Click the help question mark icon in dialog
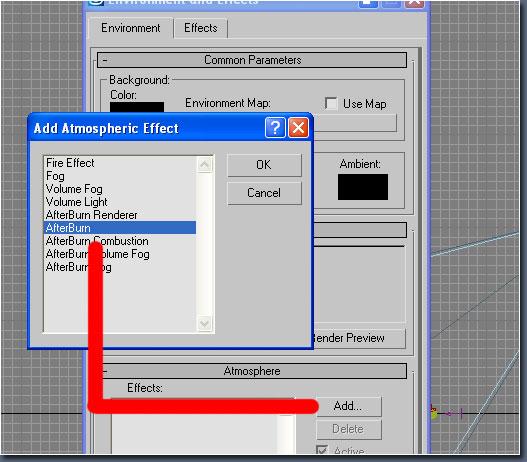The width and height of the screenshot is (527, 462). tap(275, 128)
